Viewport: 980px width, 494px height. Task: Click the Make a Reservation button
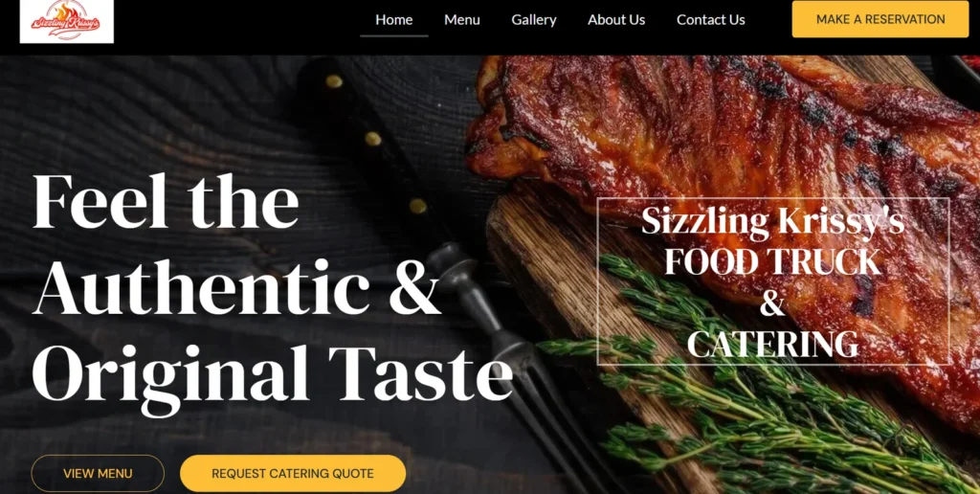coord(880,19)
